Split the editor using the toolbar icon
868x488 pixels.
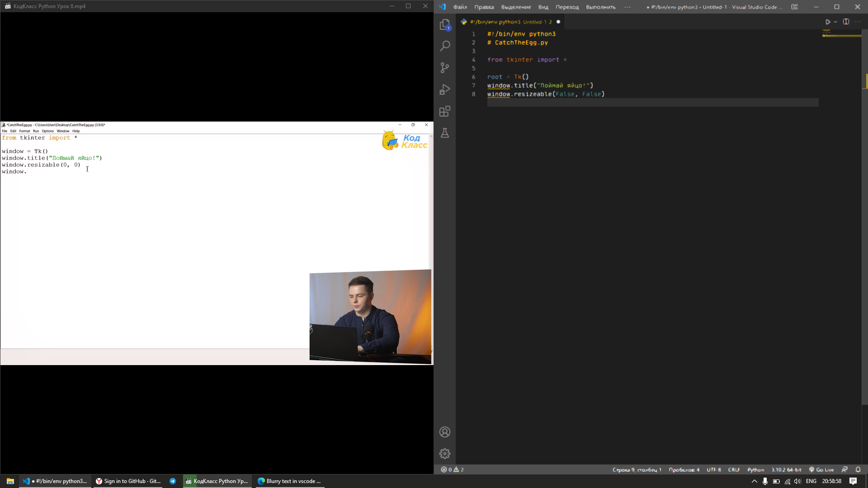click(846, 21)
